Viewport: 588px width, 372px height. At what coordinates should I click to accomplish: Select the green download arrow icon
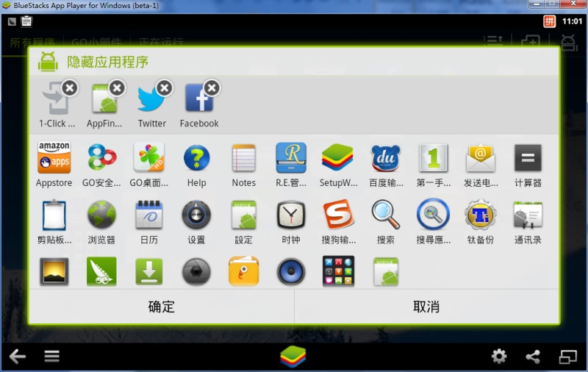[149, 272]
